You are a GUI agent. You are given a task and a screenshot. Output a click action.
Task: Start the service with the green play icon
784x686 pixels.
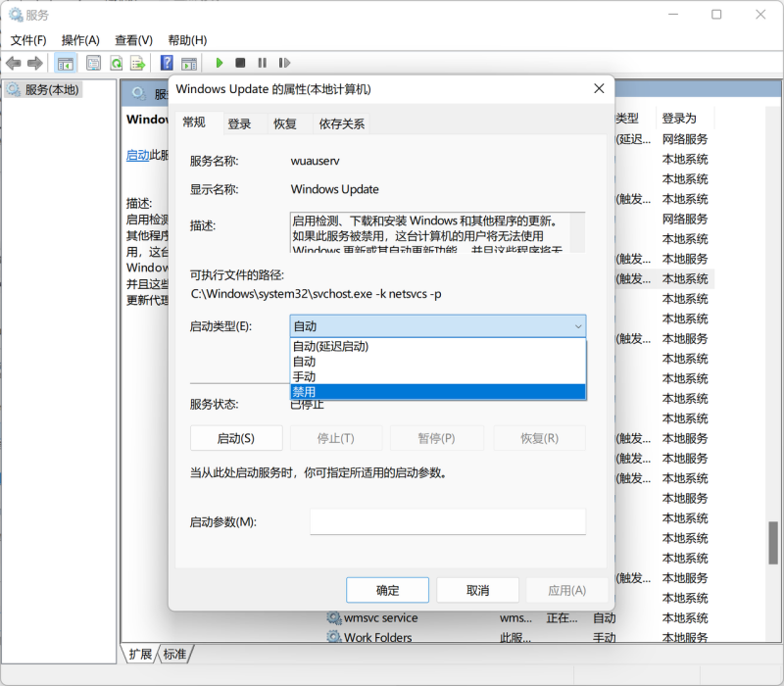tap(219, 63)
